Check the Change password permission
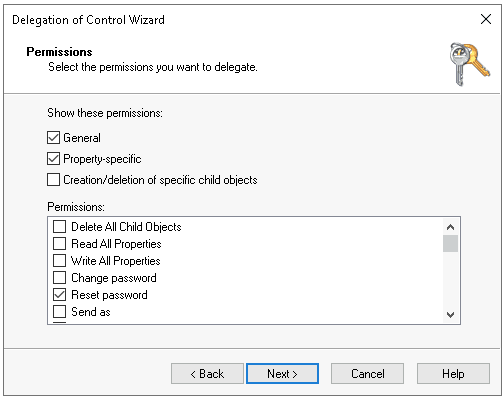 60,278
